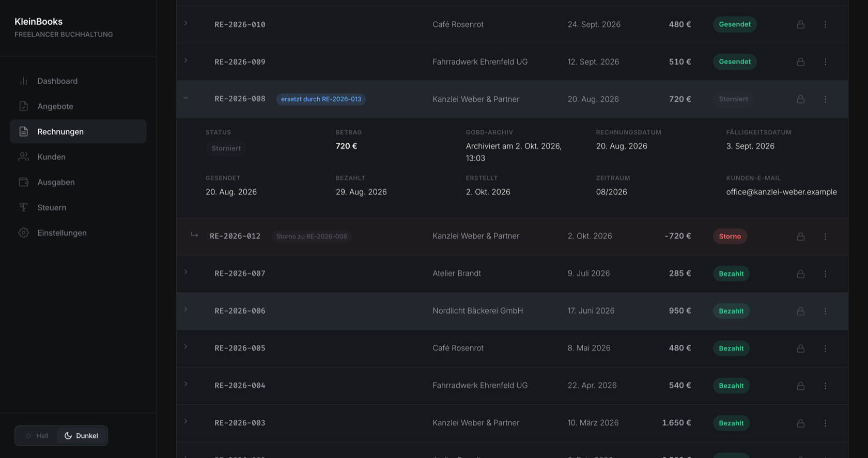Click the Dashboard bar chart icon in sidebar
The height and width of the screenshot is (458, 868).
click(24, 81)
